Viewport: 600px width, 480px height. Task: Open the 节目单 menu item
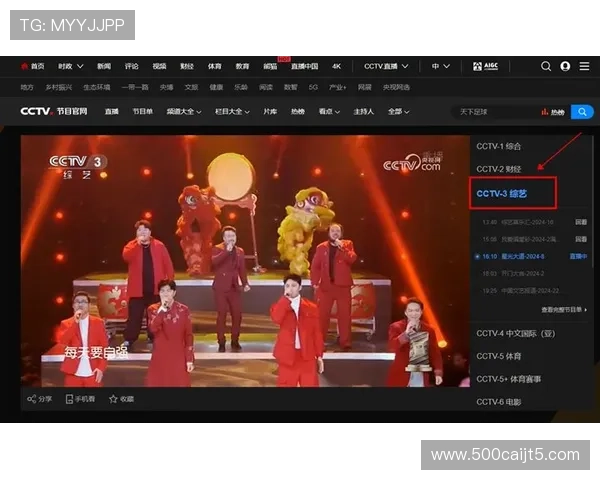click(x=143, y=111)
